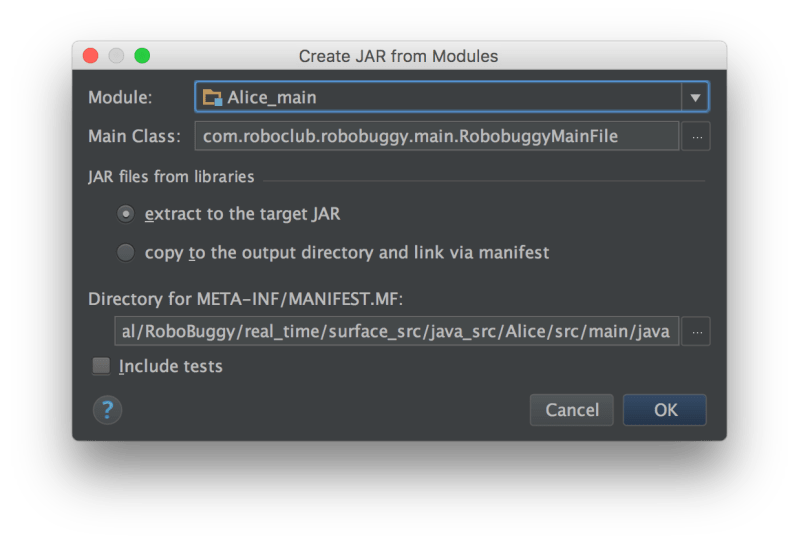The width and height of the screenshot is (799, 544).
Task: Close the dialog with red button
Action: point(91,56)
